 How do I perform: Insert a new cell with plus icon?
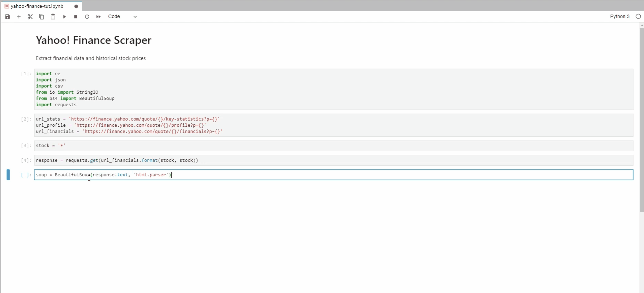pos(19,17)
